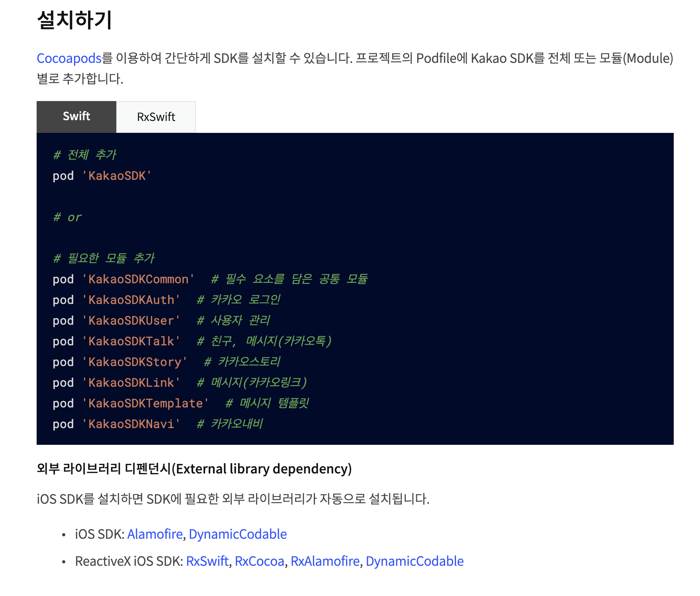The width and height of the screenshot is (700, 596).
Task: Click 'KakaoSDKLink' pod name
Action: click(131, 383)
